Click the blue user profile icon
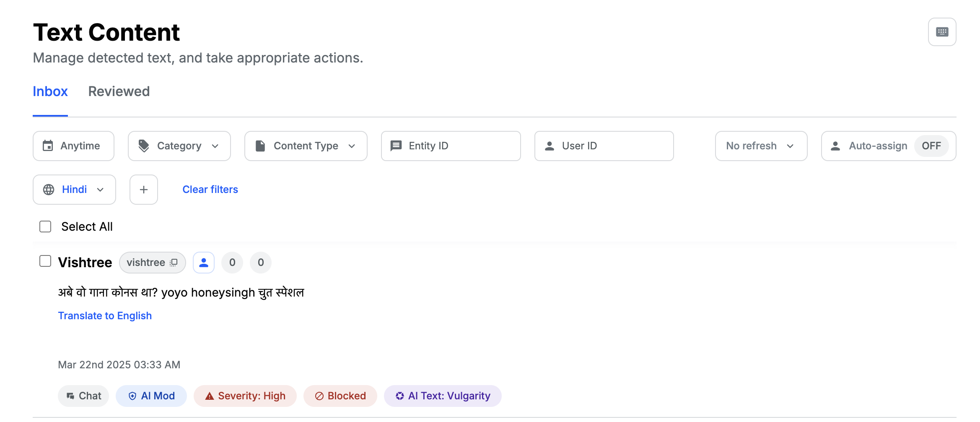This screenshot has height=422, width=980. click(x=204, y=263)
